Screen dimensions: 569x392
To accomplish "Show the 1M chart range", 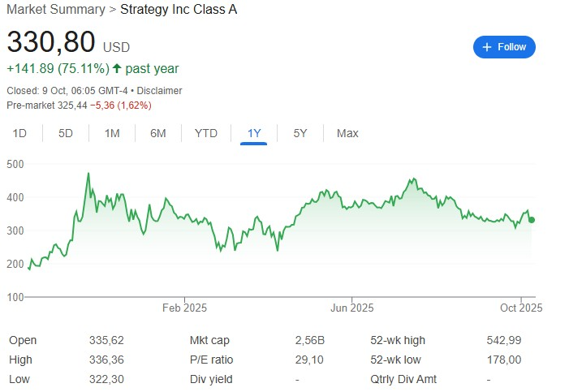I will 112,133.
